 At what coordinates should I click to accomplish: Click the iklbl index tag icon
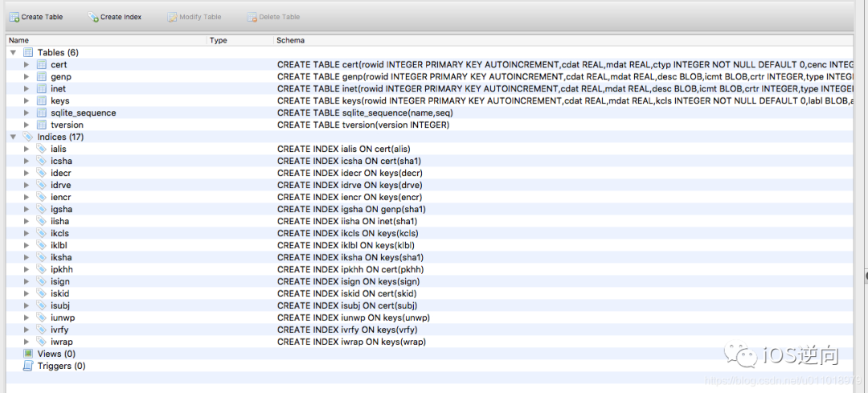point(42,245)
